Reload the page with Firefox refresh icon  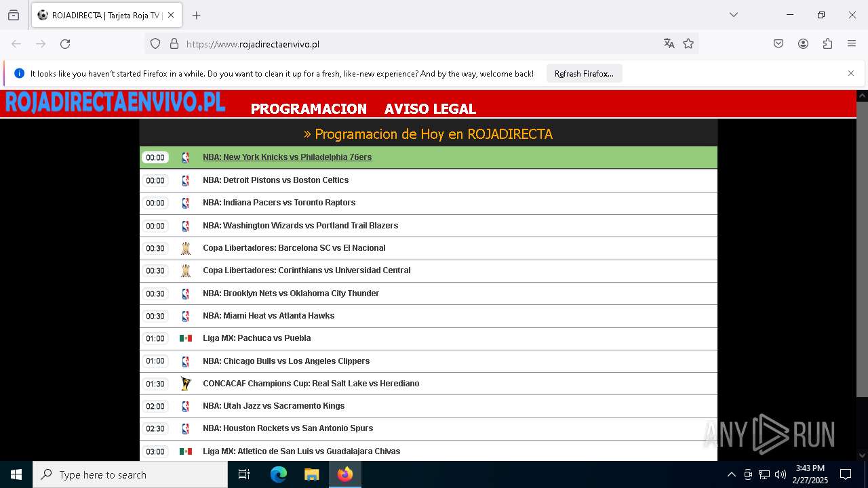tap(65, 44)
